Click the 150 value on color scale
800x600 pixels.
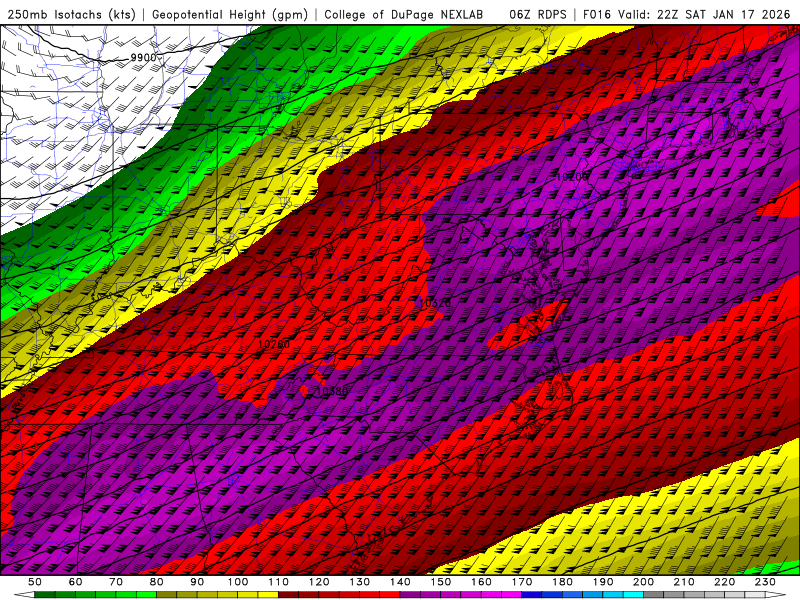(x=441, y=582)
